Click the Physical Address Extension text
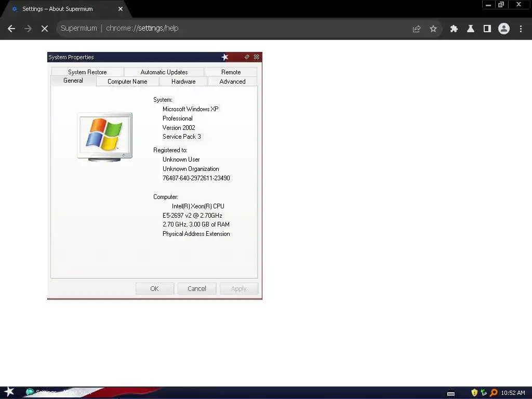 196,234
